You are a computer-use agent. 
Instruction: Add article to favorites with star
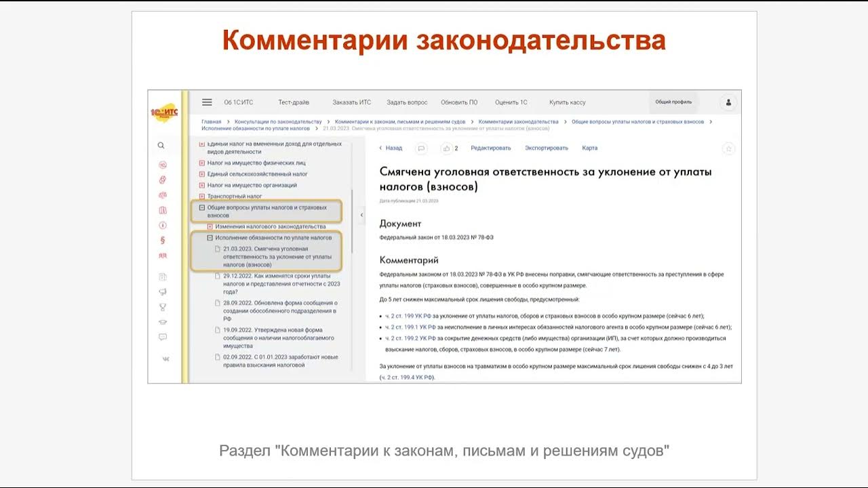[728, 148]
